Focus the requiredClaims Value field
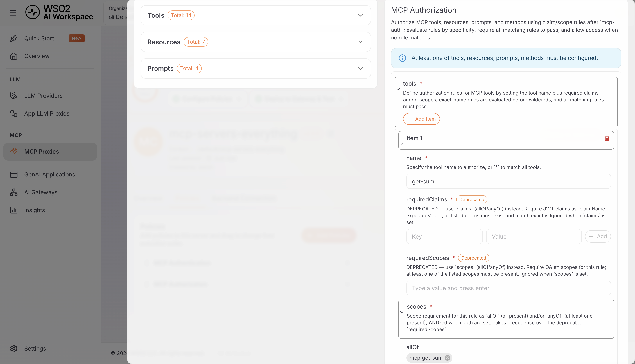This screenshot has width=635, height=364. 534,237
